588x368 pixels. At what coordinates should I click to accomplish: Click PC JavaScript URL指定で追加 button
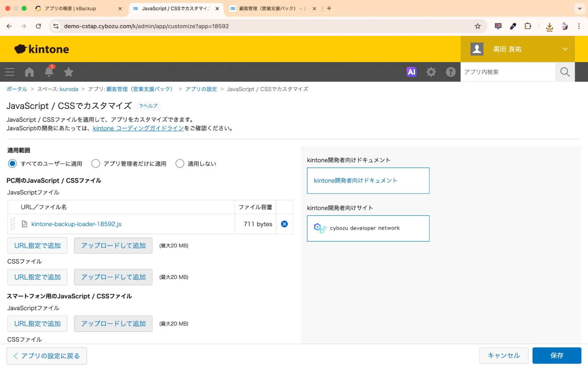click(37, 246)
